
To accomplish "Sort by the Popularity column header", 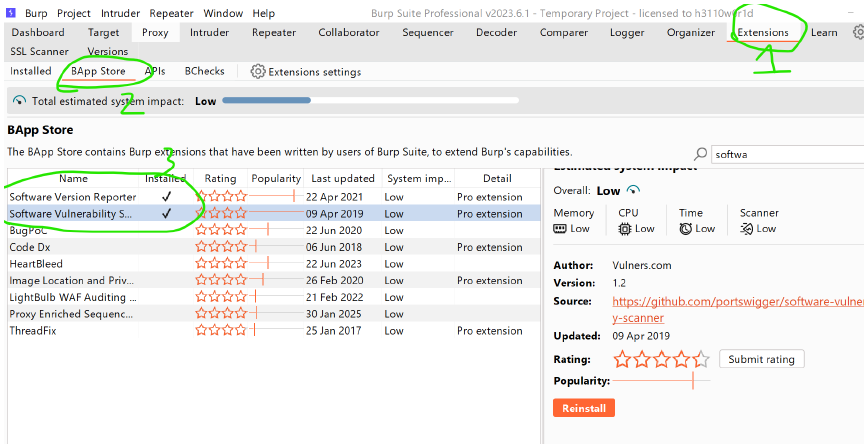I will pos(276,178).
